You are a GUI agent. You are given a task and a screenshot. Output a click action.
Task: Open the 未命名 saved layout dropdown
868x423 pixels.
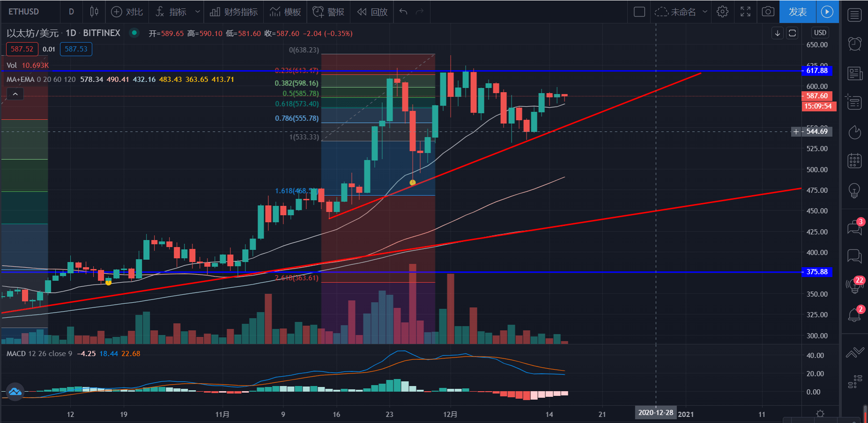[x=681, y=12]
